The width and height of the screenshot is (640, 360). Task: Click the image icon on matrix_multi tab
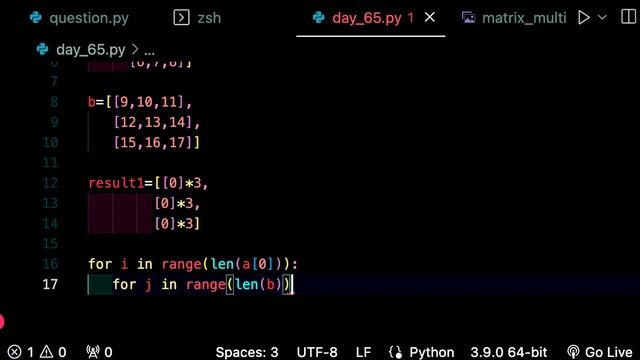pos(468,18)
